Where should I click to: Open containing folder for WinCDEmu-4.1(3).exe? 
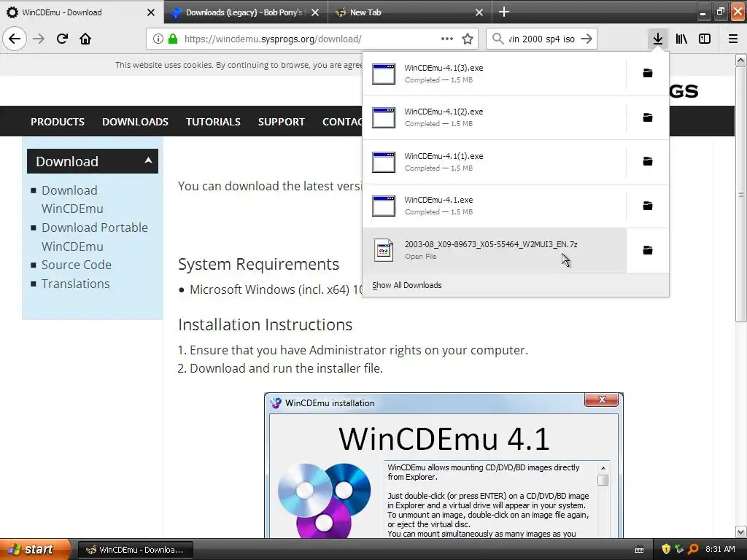coord(648,74)
